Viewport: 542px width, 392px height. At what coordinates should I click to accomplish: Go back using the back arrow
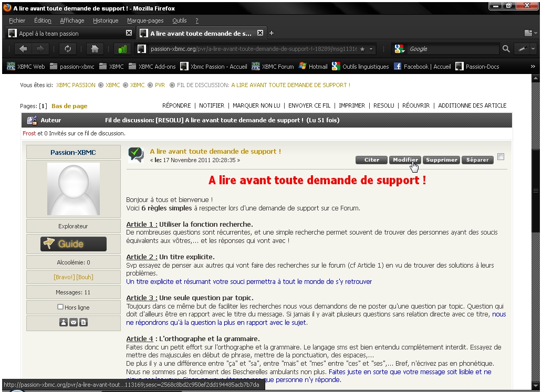(24, 49)
